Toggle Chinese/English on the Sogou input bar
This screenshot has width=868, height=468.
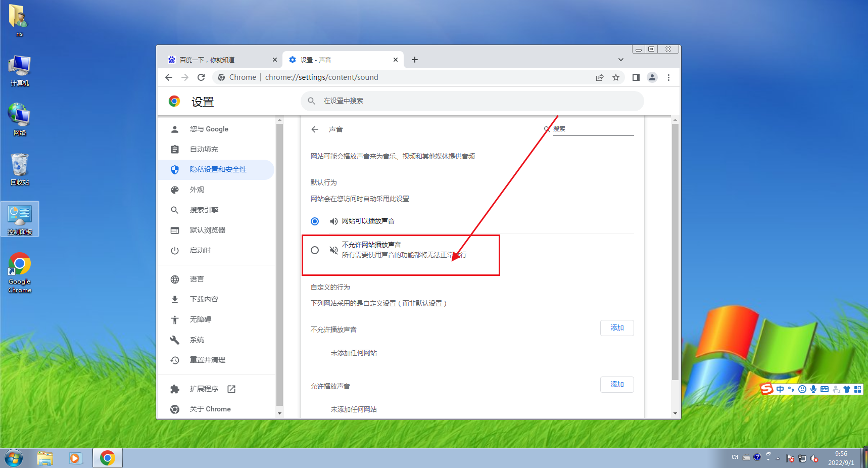[780, 389]
